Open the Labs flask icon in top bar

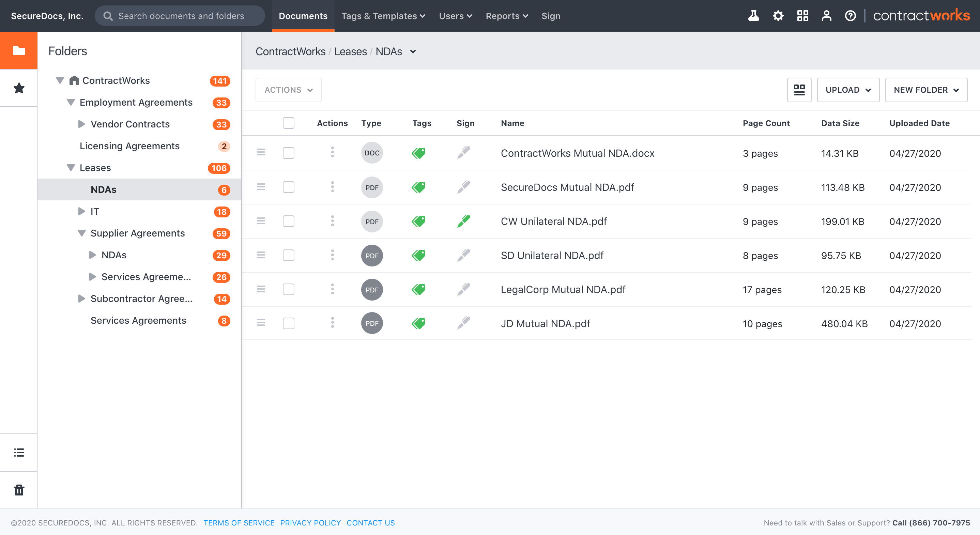pos(753,16)
